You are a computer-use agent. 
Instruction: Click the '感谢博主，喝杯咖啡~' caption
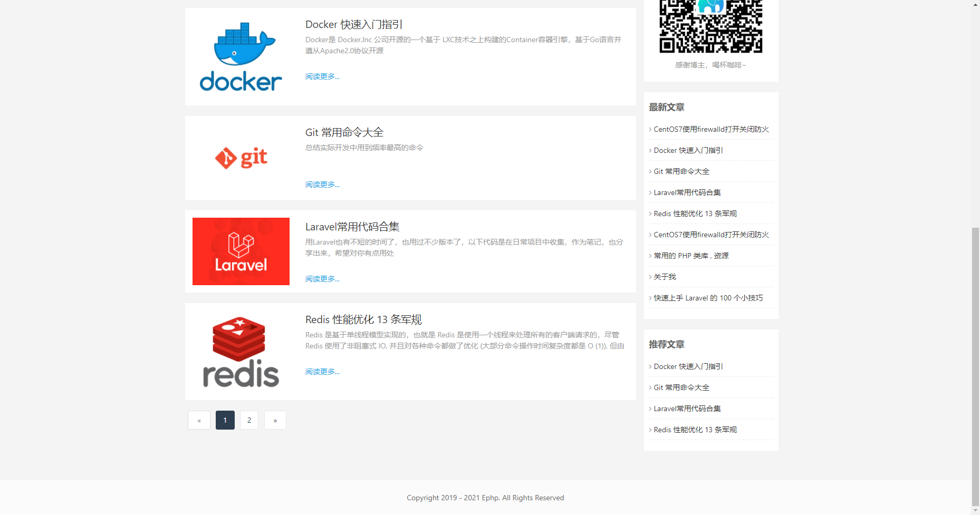(711, 65)
